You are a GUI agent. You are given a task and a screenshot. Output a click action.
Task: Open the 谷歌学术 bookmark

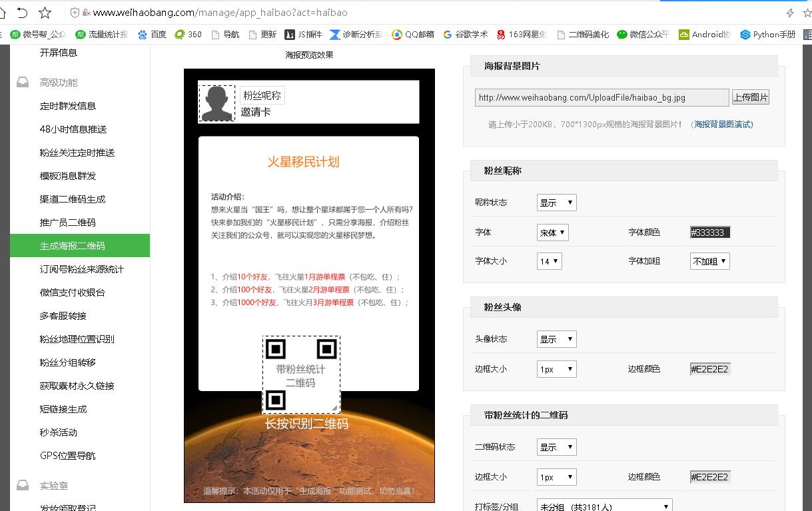click(465, 35)
